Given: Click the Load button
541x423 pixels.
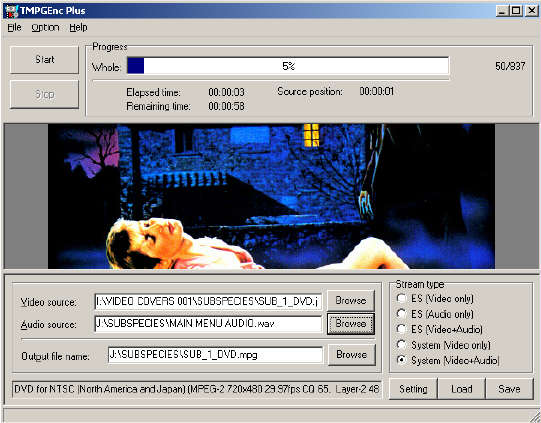Looking at the screenshot, I should click(461, 389).
